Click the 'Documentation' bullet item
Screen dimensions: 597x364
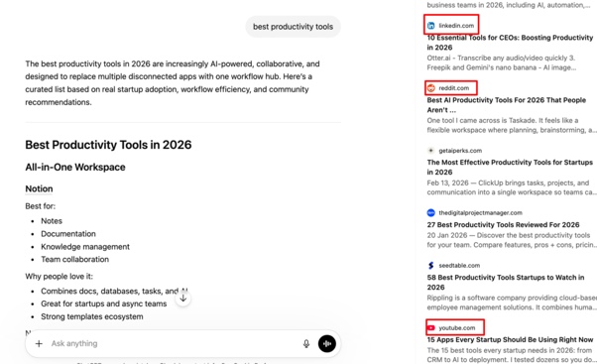coord(68,234)
